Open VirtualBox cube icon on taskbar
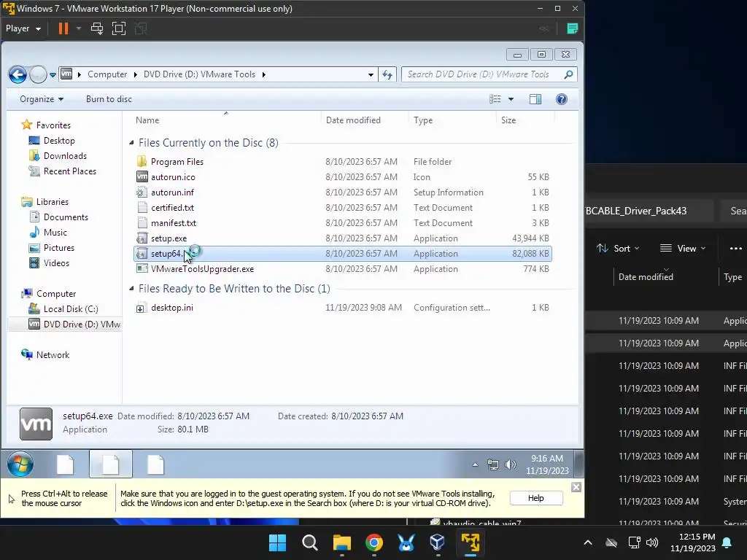 click(x=438, y=542)
